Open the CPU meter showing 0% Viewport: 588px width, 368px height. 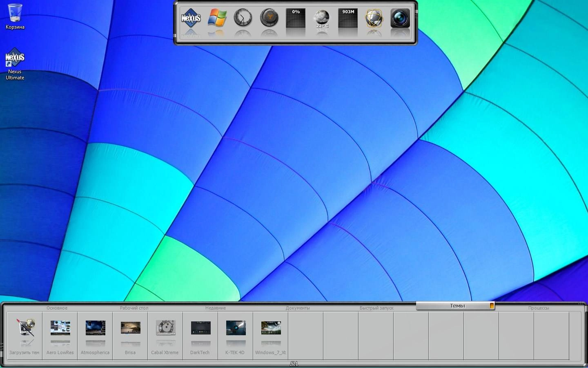click(x=296, y=18)
